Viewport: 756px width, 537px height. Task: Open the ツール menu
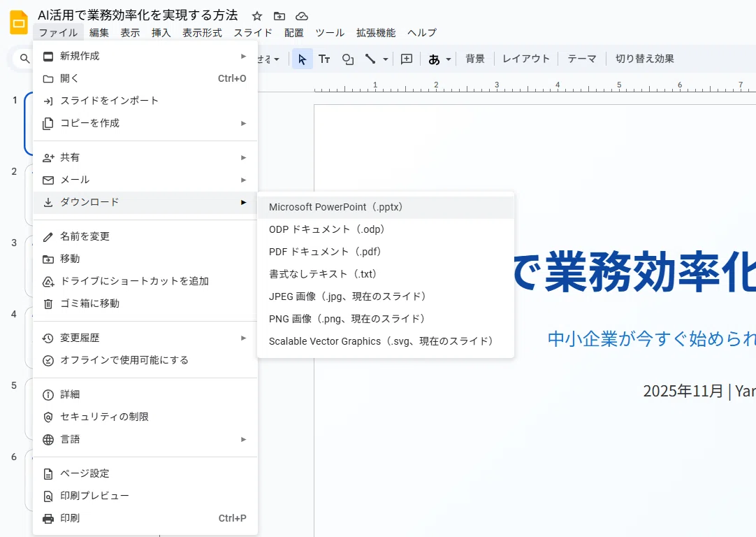pyautogui.click(x=330, y=32)
